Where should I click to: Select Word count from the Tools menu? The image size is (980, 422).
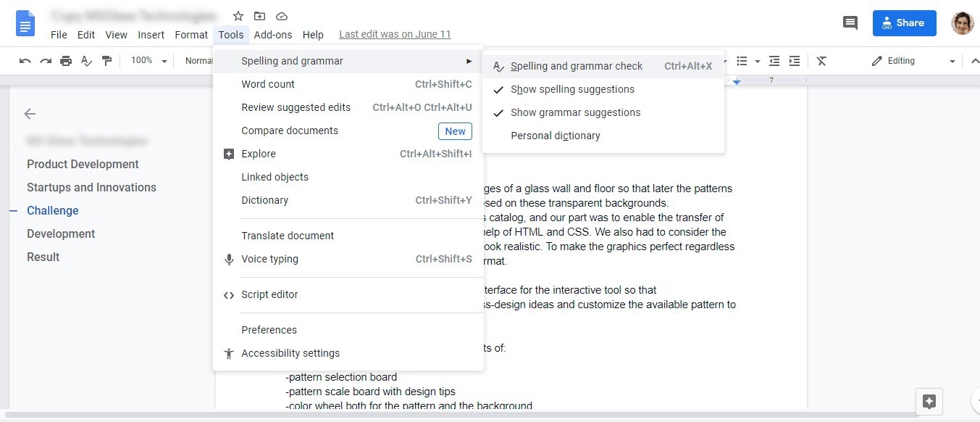[268, 84]
